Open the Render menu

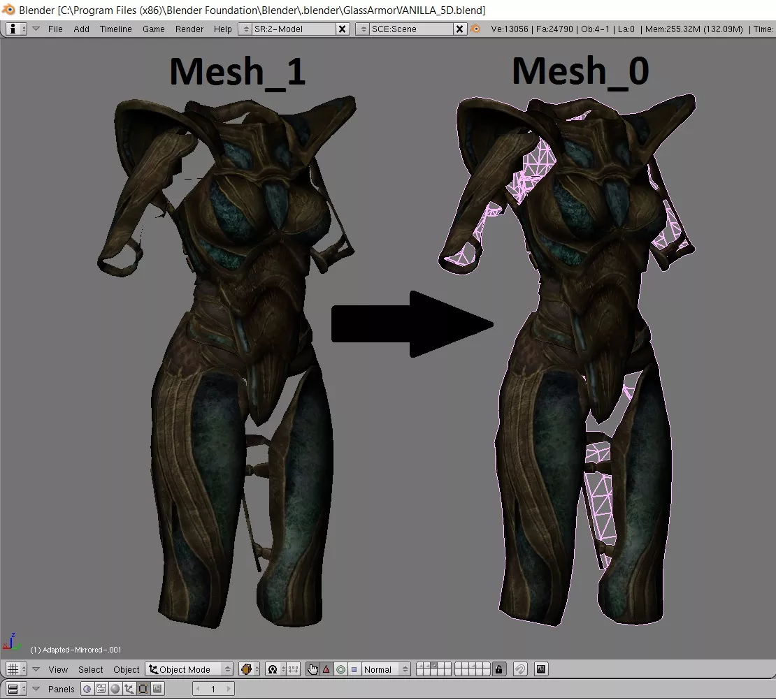[189, 29]
